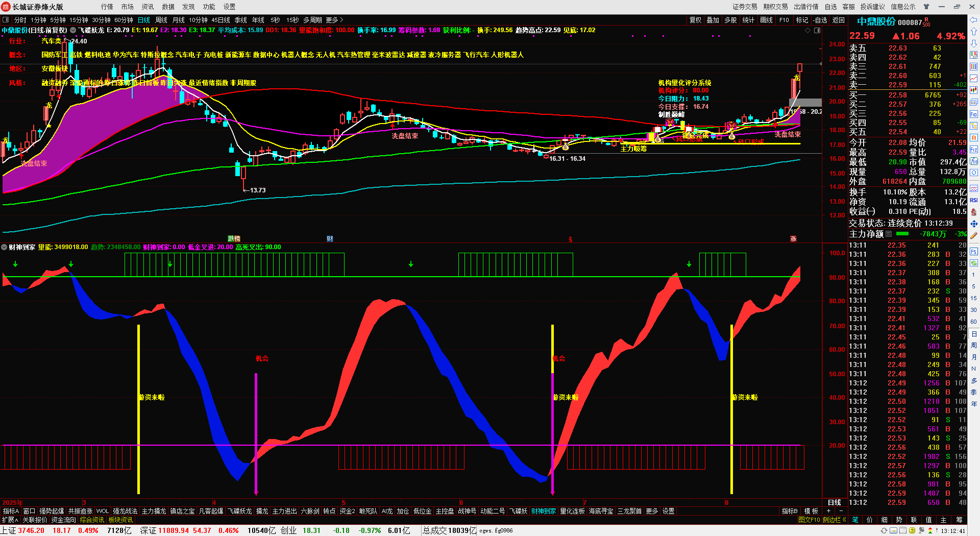Switch to the 60分钟 period tab
This screenshot has height=536, width=980.
pyautogui.click(x=124, y=20)
